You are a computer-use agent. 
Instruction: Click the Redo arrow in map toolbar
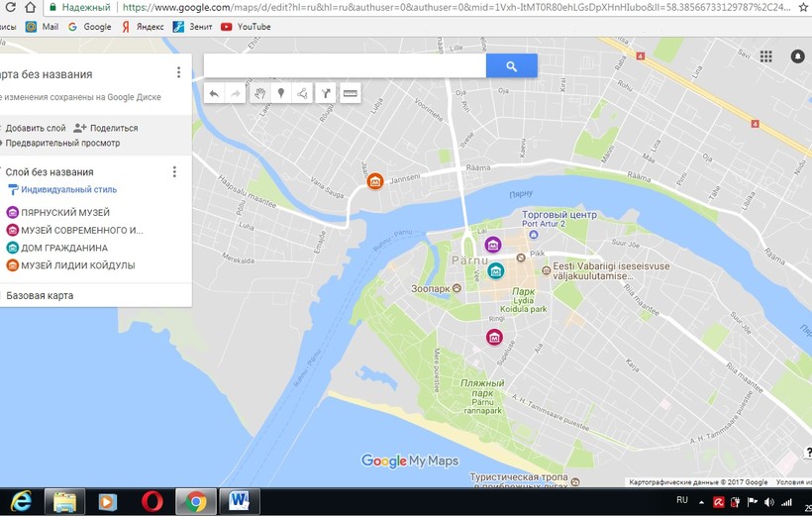pos(236,94)
